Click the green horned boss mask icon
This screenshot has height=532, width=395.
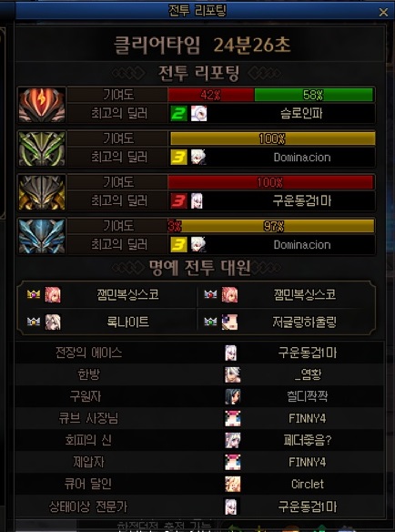click(42, 148)
